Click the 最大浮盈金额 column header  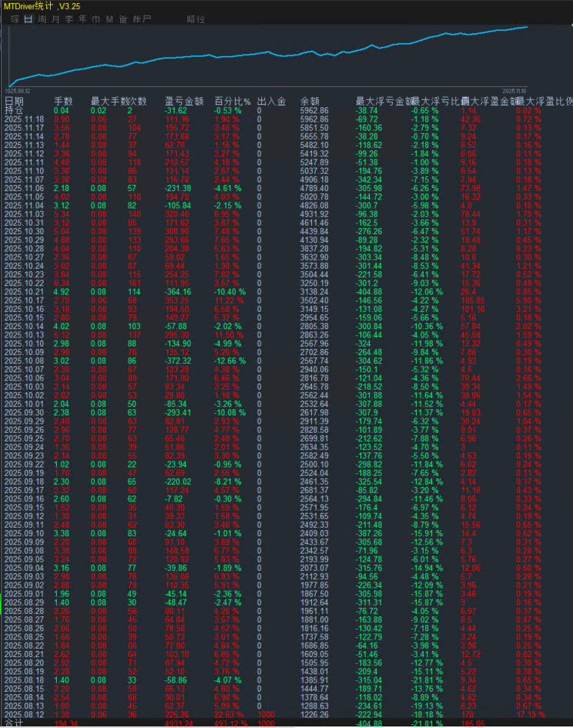(488, 101)
